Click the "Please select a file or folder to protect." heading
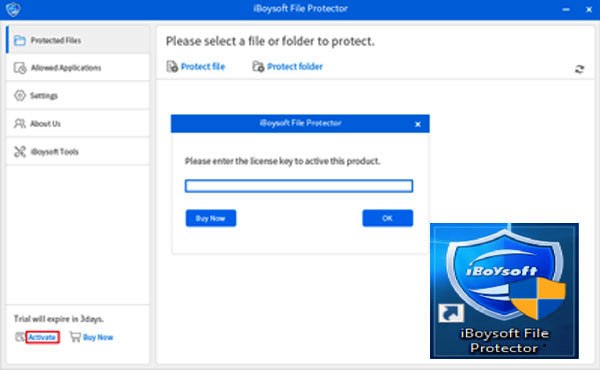 (x=270, y=41)
